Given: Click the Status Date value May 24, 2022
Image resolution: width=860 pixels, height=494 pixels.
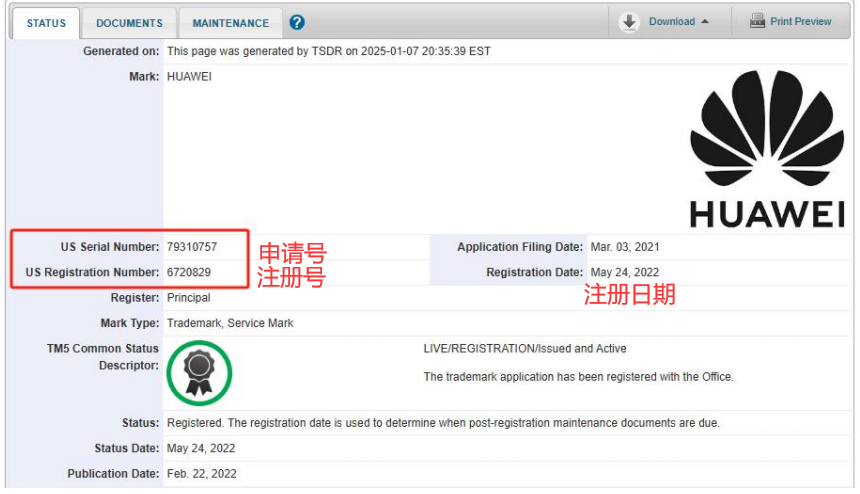Looking at the screenshot, I should coord(201,448).
